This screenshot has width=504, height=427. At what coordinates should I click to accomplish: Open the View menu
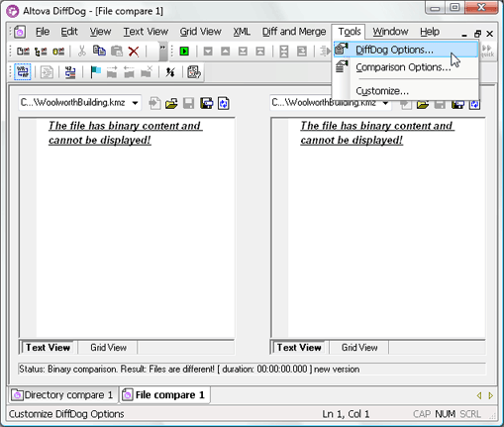pyautogui.click(x=100, y=32)
